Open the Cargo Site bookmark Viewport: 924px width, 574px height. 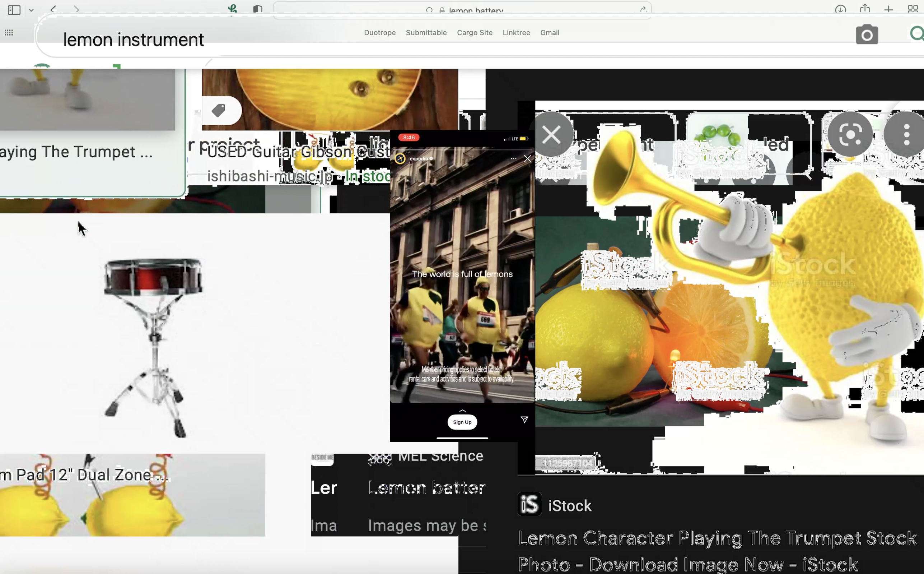click(x=475, y=33)
